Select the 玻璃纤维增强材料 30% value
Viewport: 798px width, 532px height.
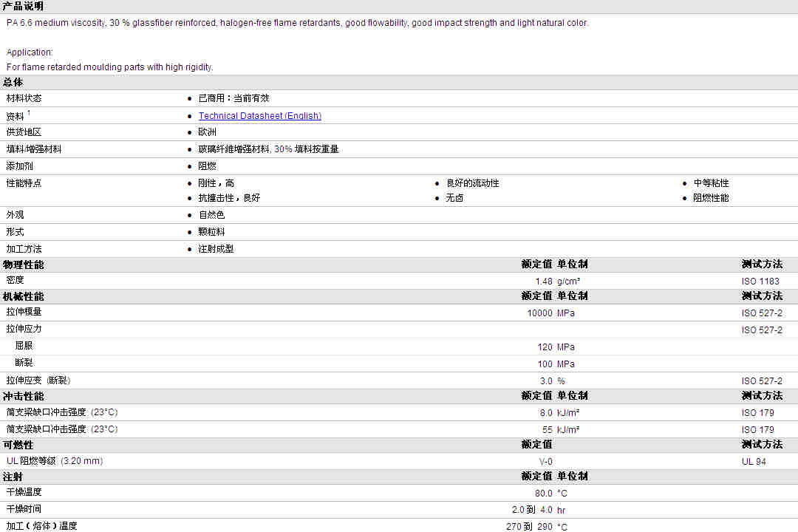[268, 149]
